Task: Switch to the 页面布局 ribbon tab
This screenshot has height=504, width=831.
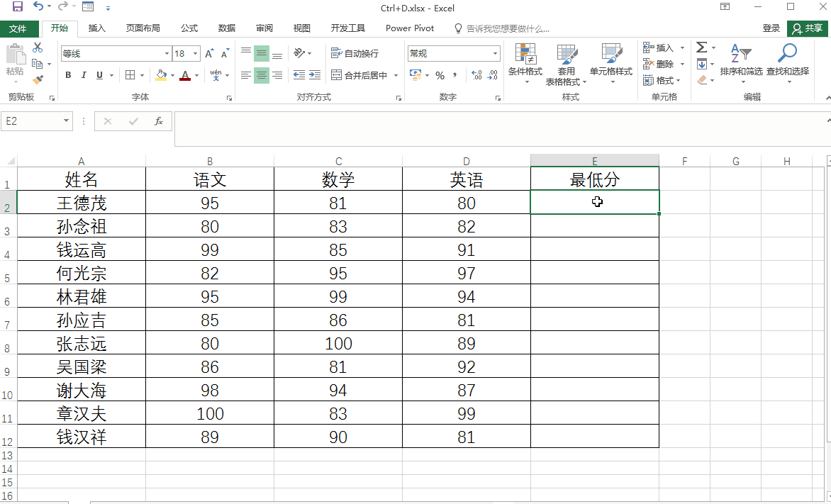Action: point(143,28)
